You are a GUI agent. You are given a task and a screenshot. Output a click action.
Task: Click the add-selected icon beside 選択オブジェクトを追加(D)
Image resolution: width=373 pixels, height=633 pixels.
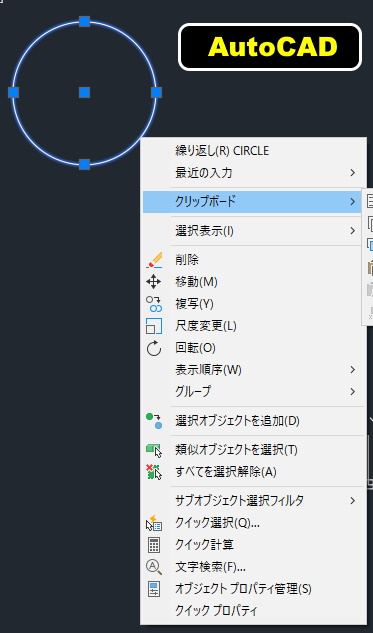click(154, 421)
